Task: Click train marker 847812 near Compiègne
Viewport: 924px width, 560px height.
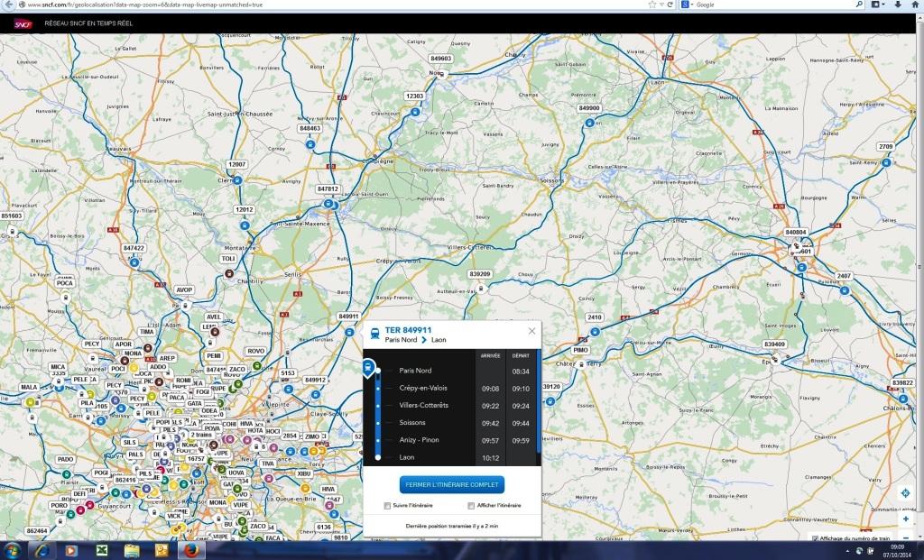Action: [x=328, y=189]
